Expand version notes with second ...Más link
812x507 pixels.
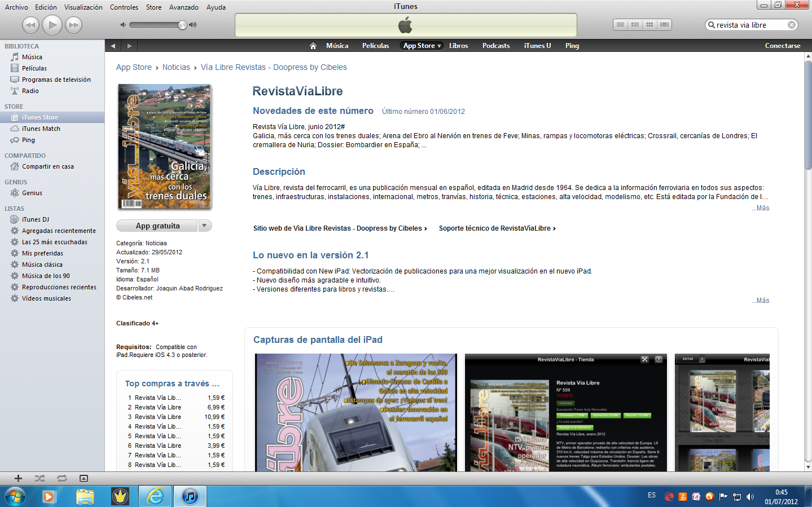[761, 301]
